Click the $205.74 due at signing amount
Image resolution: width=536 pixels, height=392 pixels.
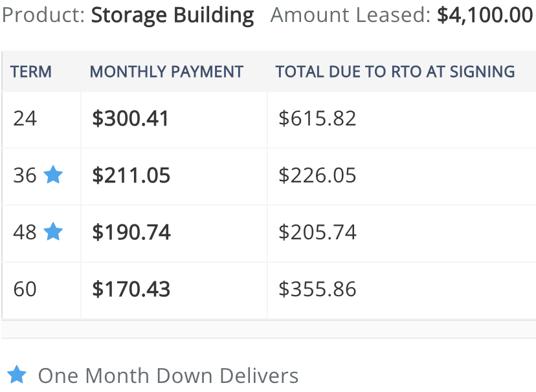click(317, 232)
